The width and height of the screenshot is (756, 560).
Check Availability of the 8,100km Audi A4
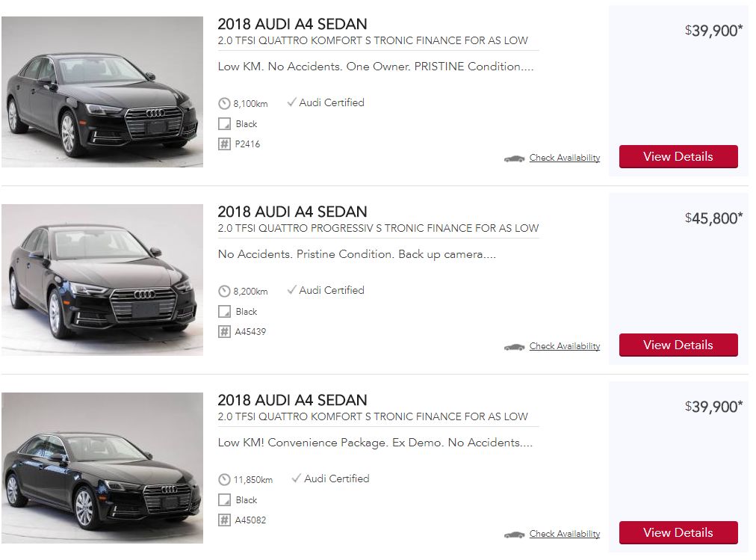[564, 158]
